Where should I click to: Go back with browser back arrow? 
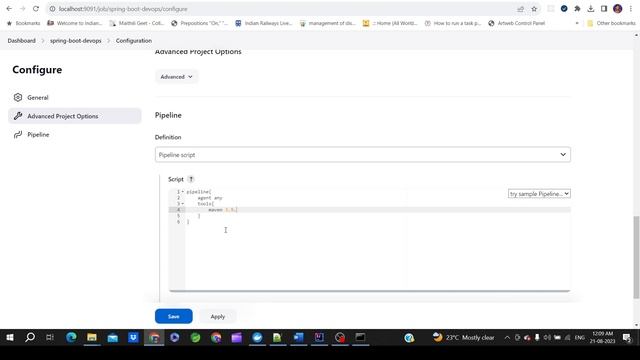coord(9,9)
